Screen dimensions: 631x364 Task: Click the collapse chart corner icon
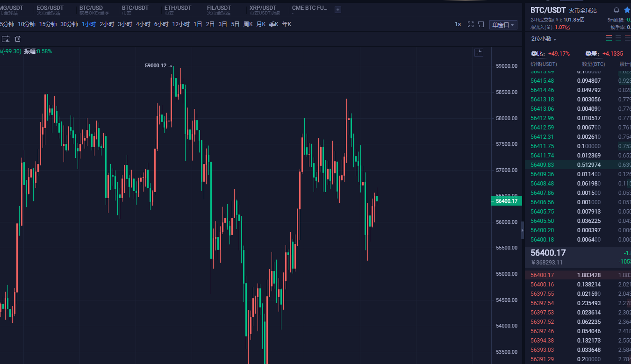tap(479, 52)
